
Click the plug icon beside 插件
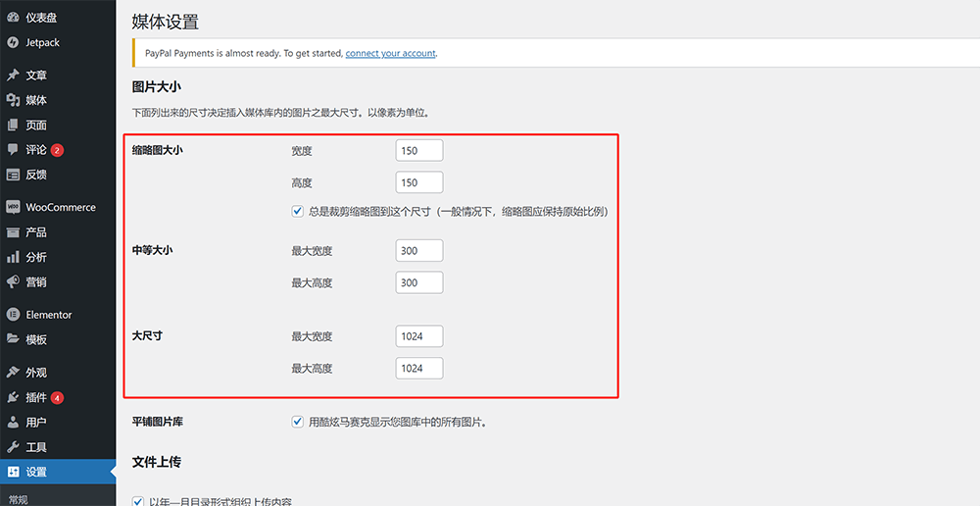pyautogui.click(x=13, y=397)
